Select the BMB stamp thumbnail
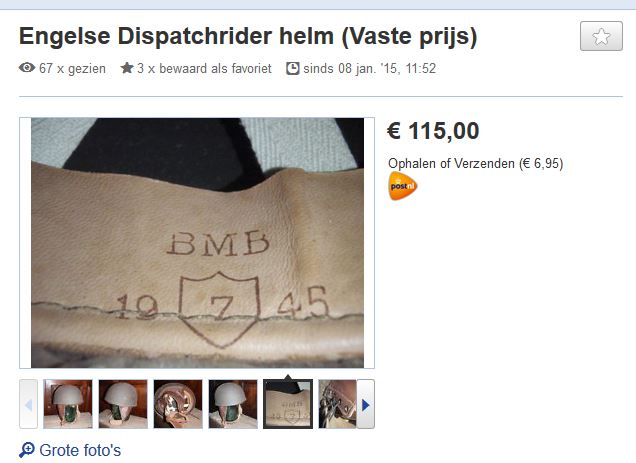 coord(288,404)
